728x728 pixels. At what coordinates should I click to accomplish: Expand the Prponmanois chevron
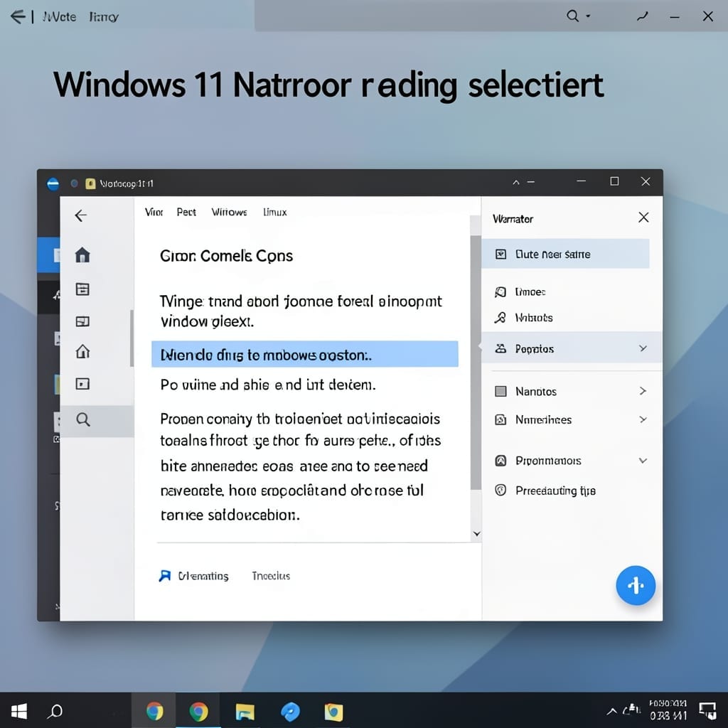pyautogui.click(x=643, y=461)
